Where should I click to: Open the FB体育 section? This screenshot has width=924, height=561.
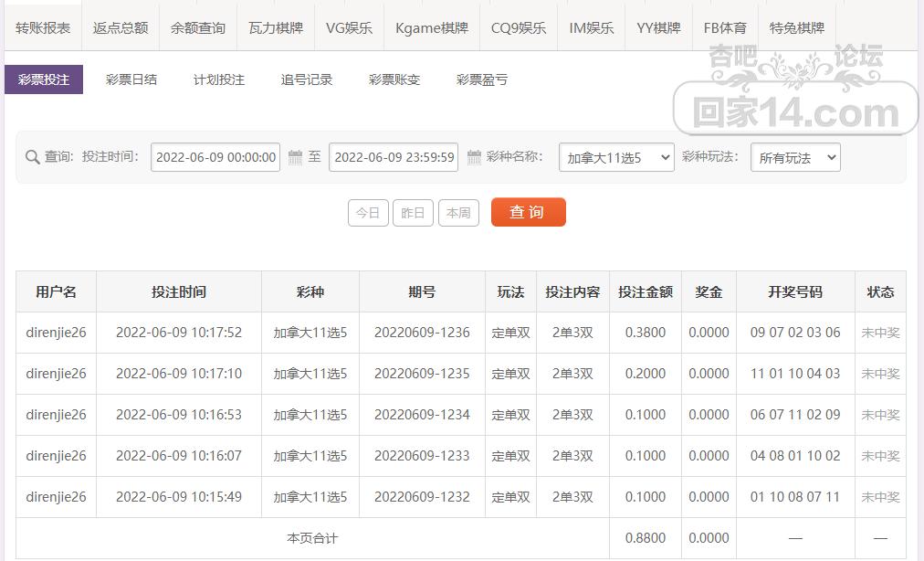point(725,26)
